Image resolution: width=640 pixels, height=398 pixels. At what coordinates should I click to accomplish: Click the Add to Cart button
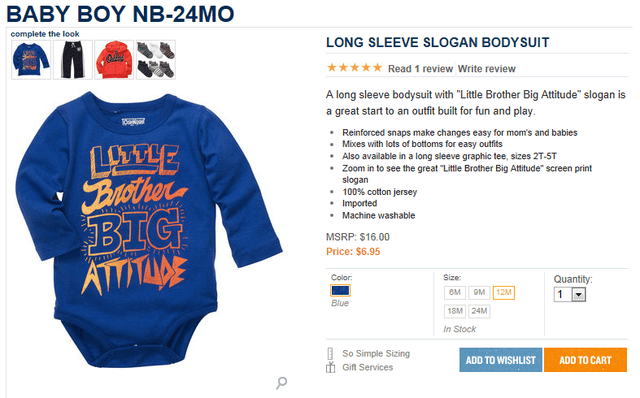(585, 360)
